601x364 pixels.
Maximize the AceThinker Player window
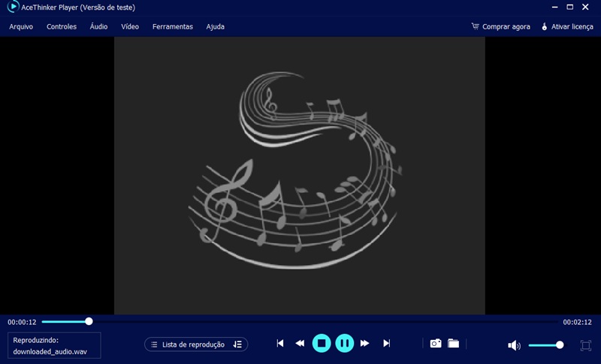point(570,7)
